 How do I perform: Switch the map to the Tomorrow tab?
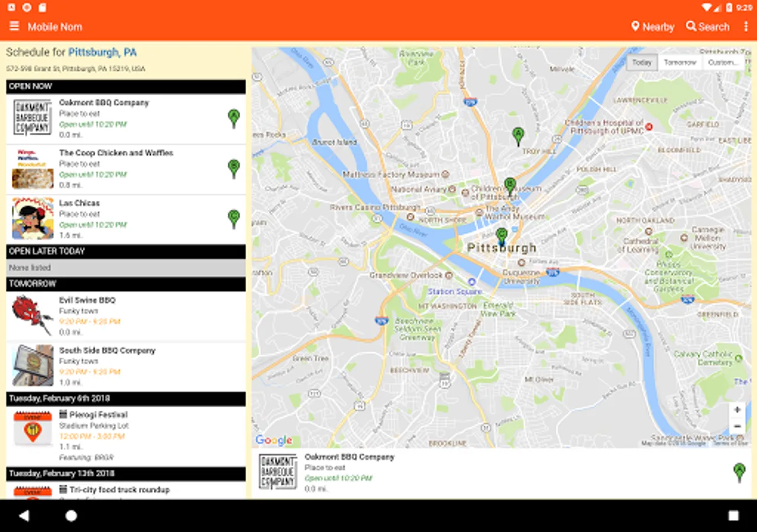pos(680,63)
